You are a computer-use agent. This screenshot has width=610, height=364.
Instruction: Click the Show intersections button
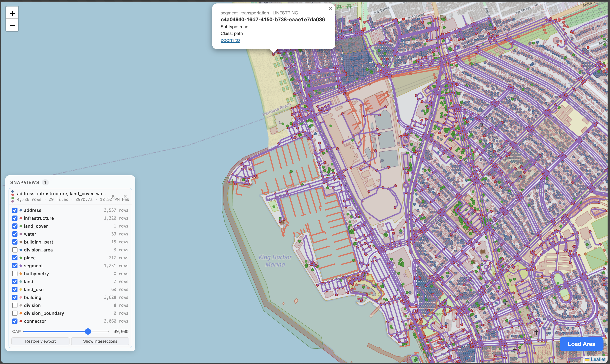click(x=100, y=341)
